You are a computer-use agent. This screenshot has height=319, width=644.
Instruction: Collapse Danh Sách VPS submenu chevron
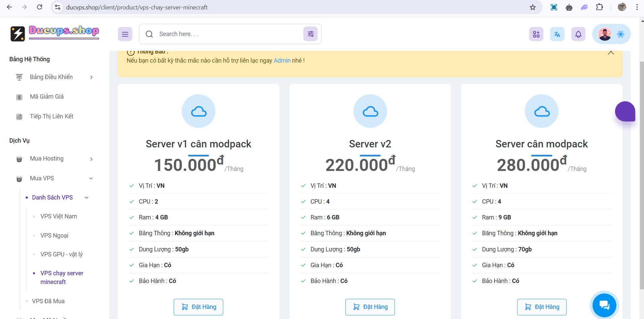click(x=87, y=198)
